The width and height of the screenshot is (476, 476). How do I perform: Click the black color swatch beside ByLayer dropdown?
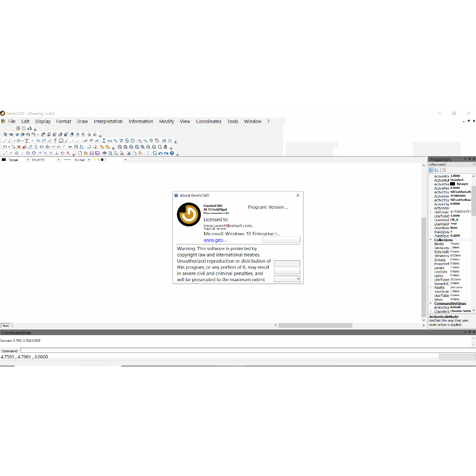(x=4, y=160)
